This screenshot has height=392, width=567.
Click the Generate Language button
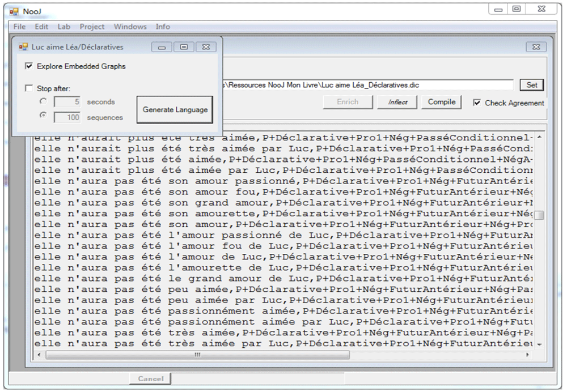(x=175, y=109)
